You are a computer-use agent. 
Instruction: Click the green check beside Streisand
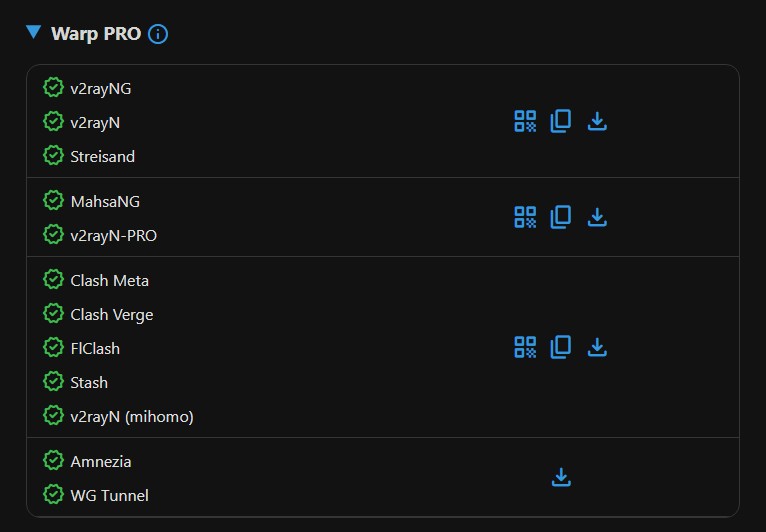coord(53,156)
